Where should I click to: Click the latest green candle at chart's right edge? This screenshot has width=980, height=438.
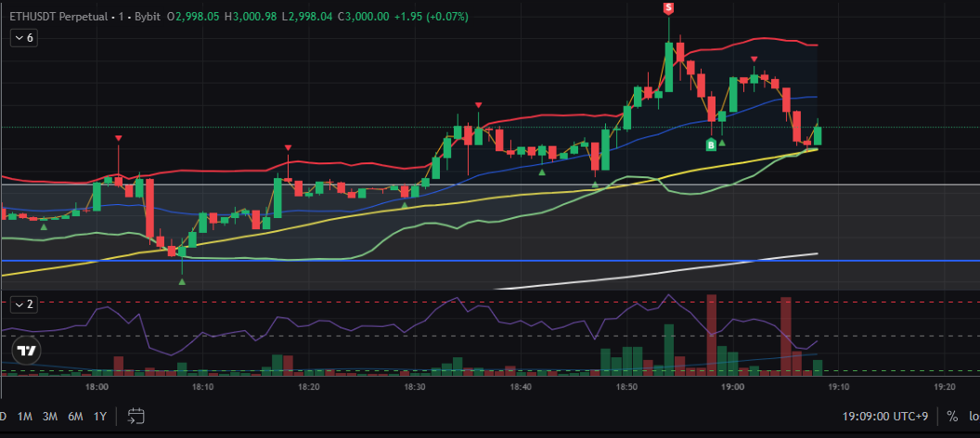pos(818,135)
